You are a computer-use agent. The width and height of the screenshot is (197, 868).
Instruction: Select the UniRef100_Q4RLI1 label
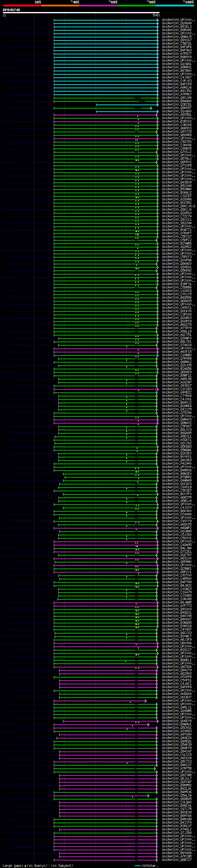(x=177, y=708)
